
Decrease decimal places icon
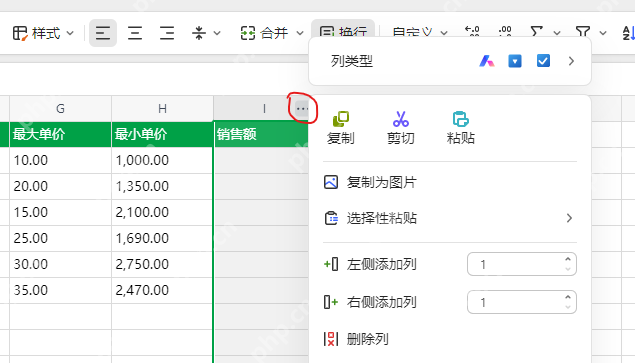(472, 32)
